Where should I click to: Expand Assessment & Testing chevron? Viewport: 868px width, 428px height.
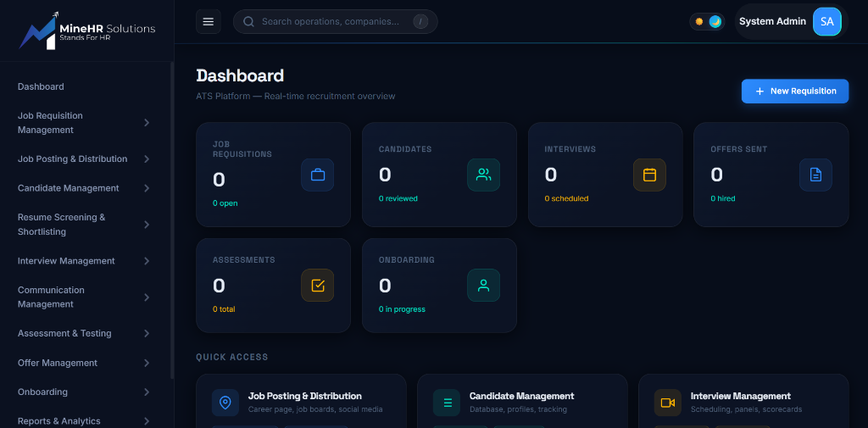tap(147, 333)
